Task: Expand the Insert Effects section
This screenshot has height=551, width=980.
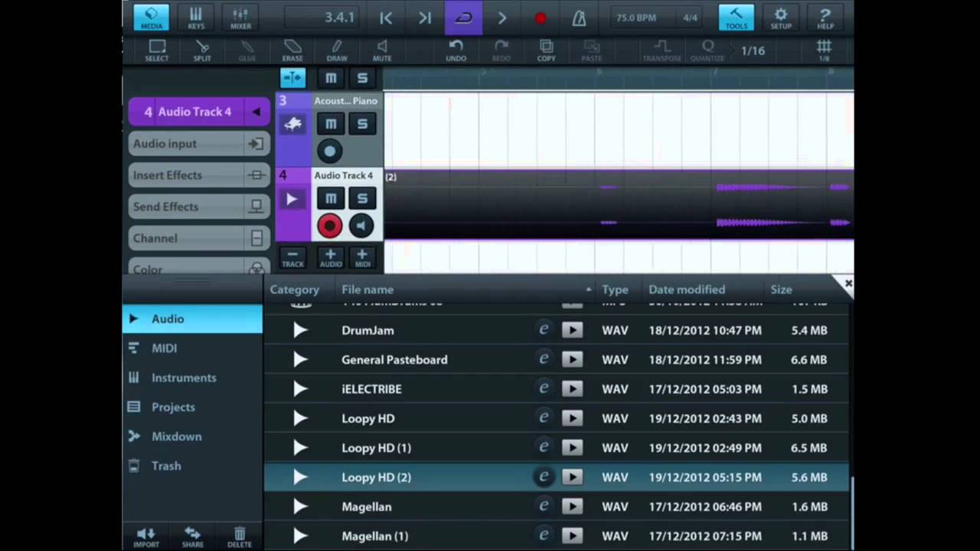Action: 199,175
